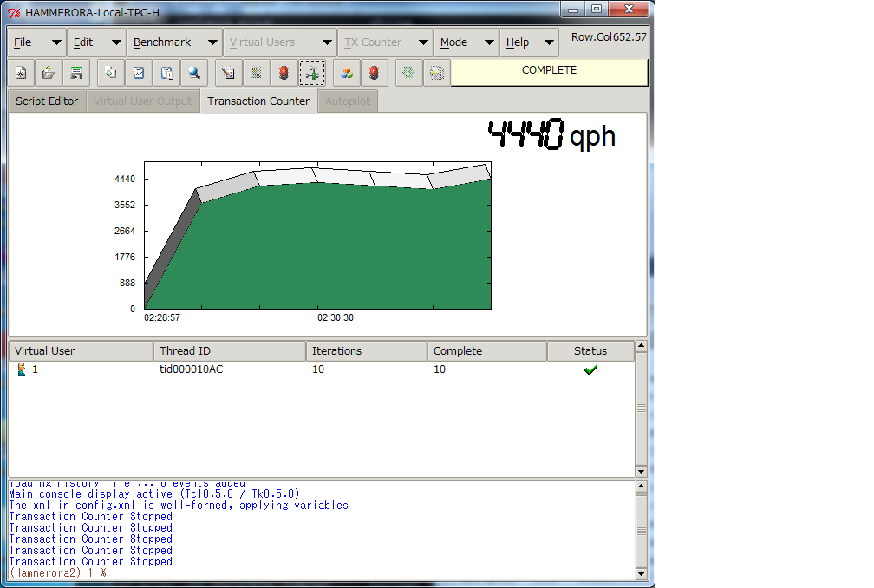Click the pencil edit toolbar icon

(227, 73)
